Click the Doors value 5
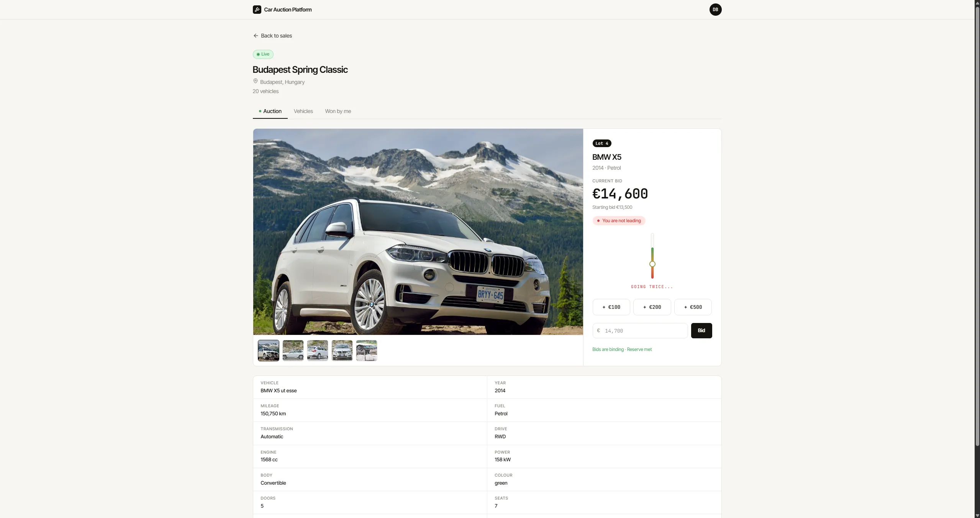 (262, 506)
